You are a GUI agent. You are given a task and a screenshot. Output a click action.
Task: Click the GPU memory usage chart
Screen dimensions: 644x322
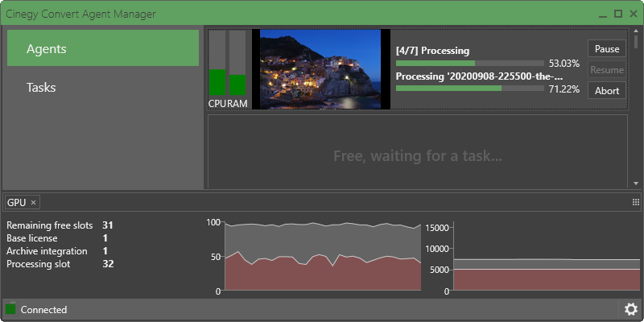(x=547, y=257)
